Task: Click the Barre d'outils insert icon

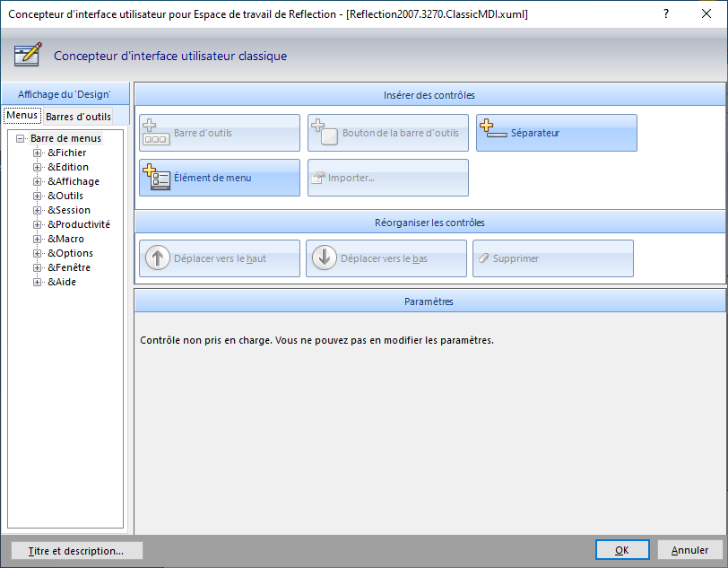Action: (155, 133)
